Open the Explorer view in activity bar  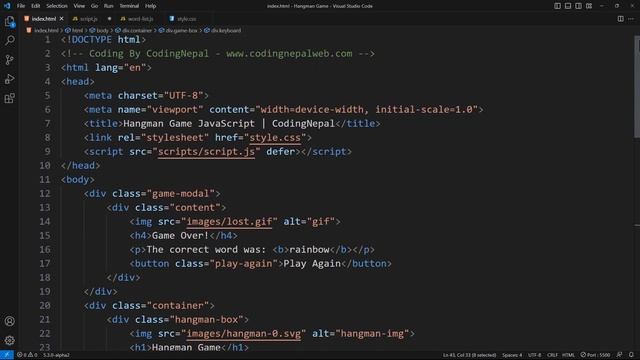(x=9, y=21)
